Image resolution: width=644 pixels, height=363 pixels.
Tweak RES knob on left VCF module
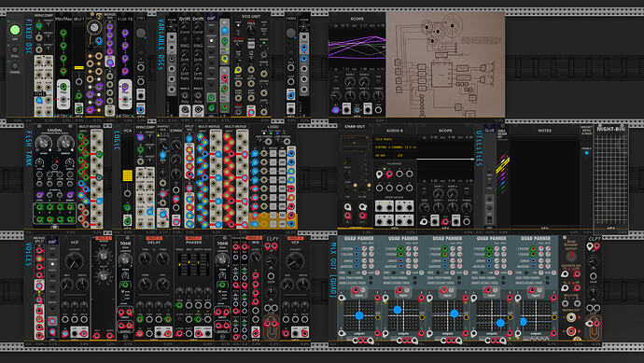pyautogui.click(x=66, y=284)
